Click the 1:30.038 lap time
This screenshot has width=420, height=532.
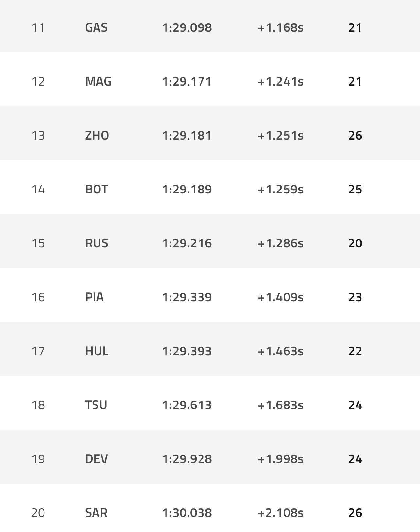coord(187,513)
